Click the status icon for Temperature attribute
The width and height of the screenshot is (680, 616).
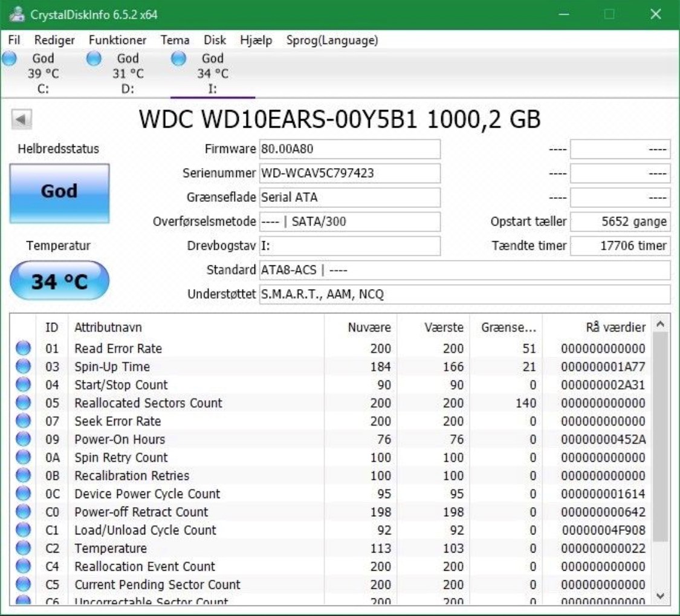(x=24, y=548)
